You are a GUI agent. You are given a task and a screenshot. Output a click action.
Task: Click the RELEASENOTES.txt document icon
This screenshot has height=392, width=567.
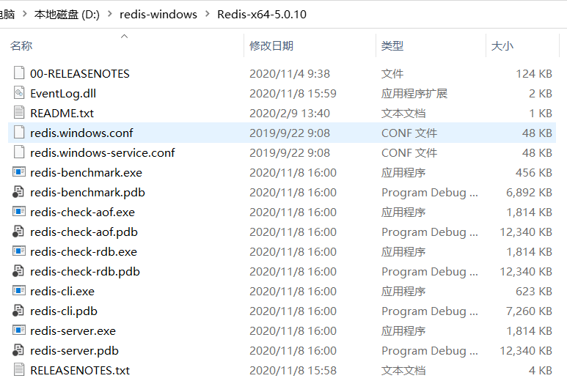coord(19,370)
